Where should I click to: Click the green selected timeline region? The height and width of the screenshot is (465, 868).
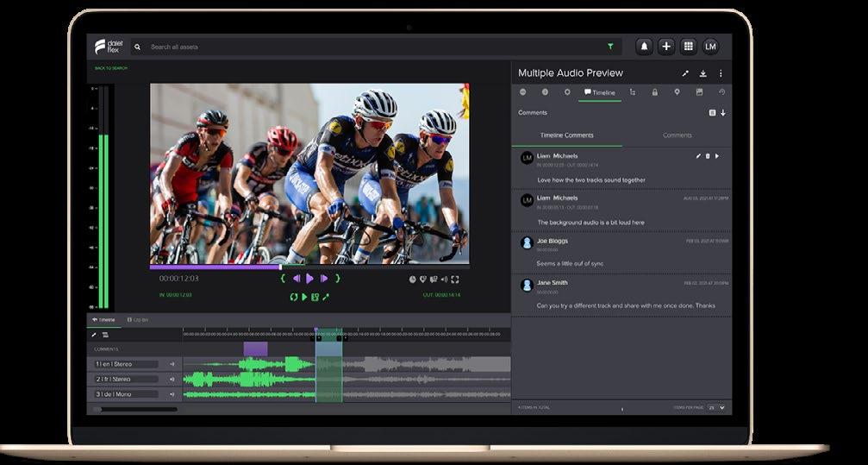[x=328, y=366]
